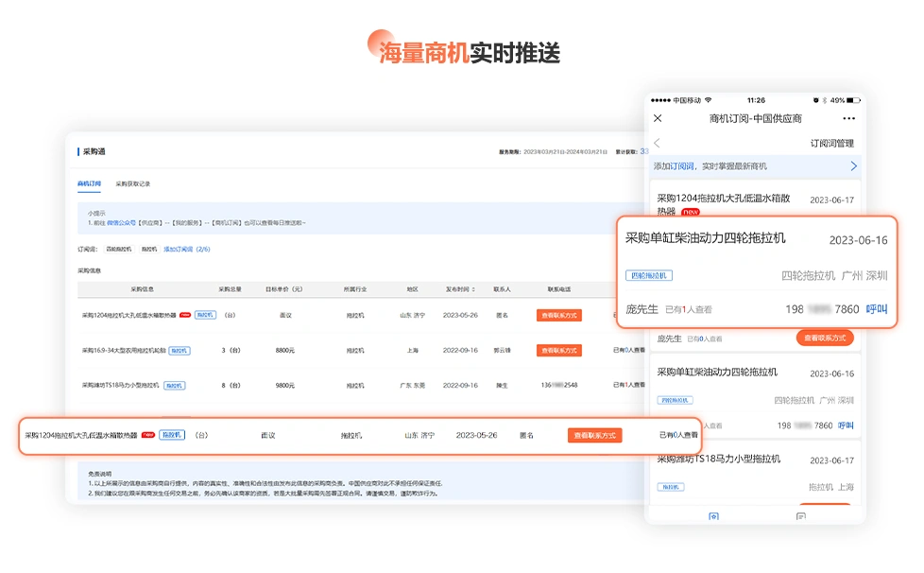Open mobile card 采购潍坊TS18马力小型拖拉机
Viewport: 924px width, 573px height.
coord(718,459)
